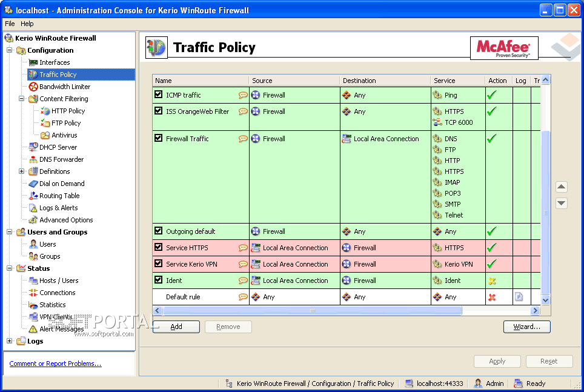This screenshot has height=392, width=584.
Task: Expand the Logs tree node
Action: [x=9, y=341]
